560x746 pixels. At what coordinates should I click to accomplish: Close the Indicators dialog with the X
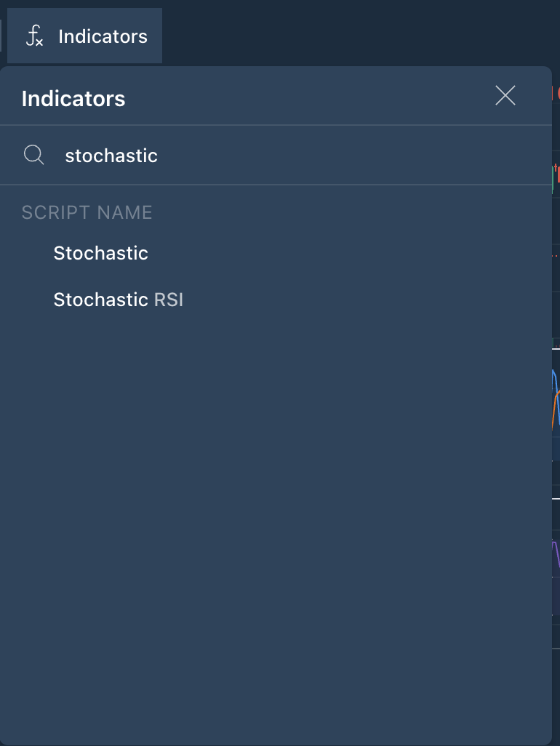coord(505,95)
